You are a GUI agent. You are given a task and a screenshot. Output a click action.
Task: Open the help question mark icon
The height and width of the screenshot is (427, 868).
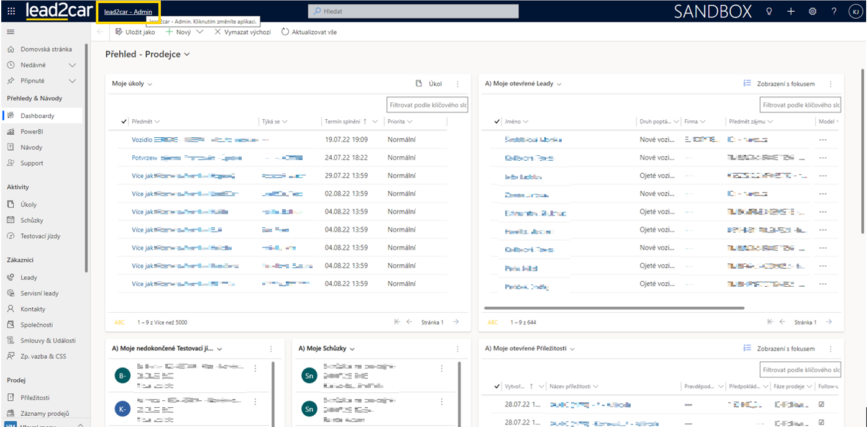click(x=834, y=11)
